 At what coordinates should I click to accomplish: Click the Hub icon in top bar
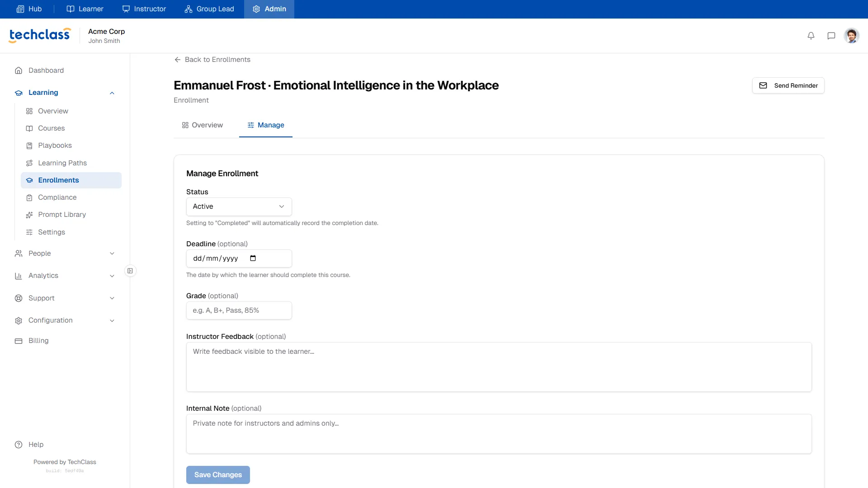tap(20, 9)
